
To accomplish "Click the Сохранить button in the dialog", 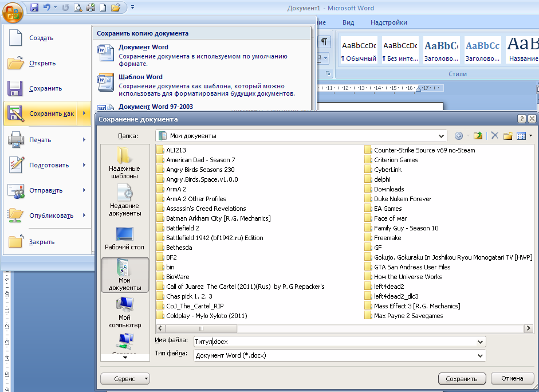I will coord(462,379).
